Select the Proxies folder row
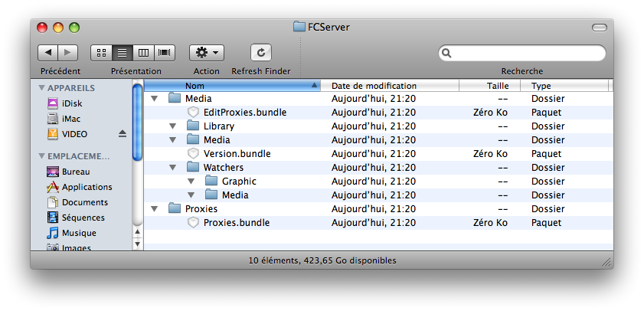This screenshot has width=644, height=311. [x=379, y=208]
